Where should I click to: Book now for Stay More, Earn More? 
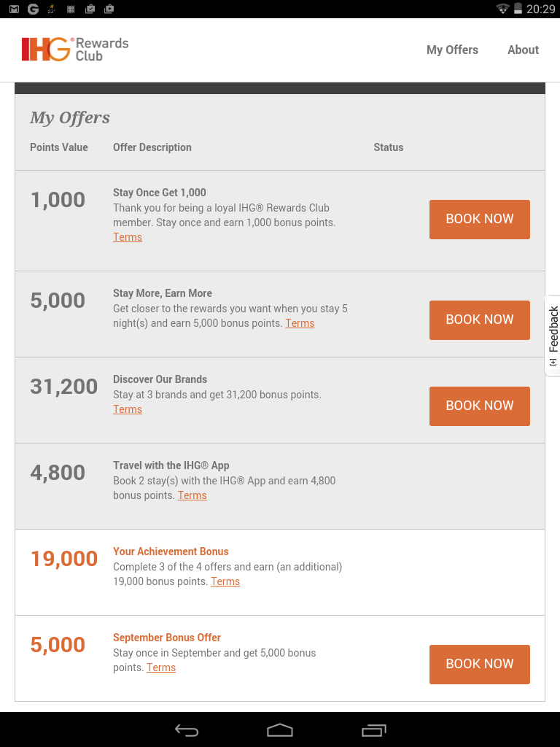(480, 320)
